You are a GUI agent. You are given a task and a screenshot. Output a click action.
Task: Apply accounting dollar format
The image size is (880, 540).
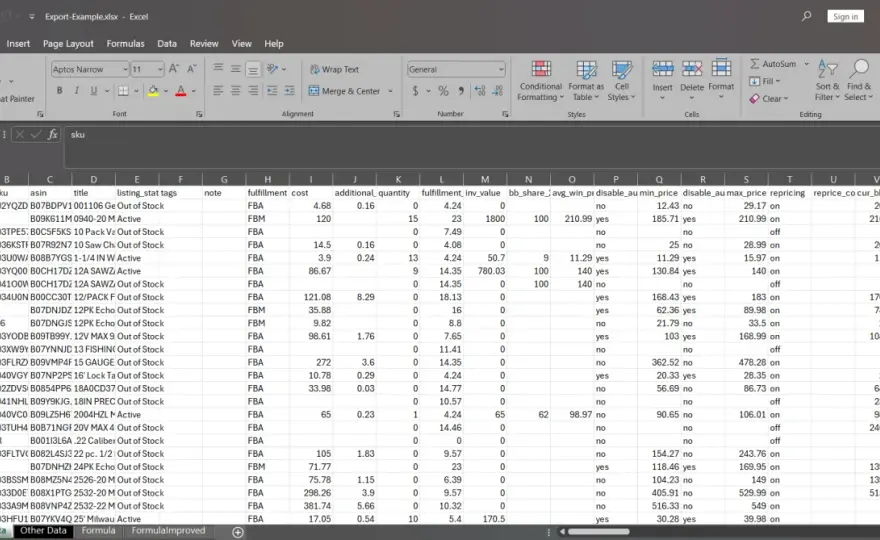click(415, 90)
